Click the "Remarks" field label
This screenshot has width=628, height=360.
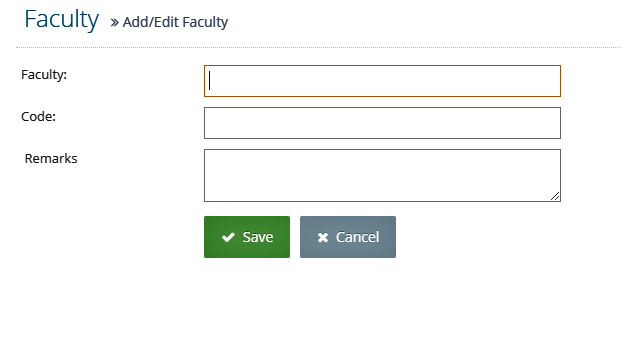pos(51,159)
